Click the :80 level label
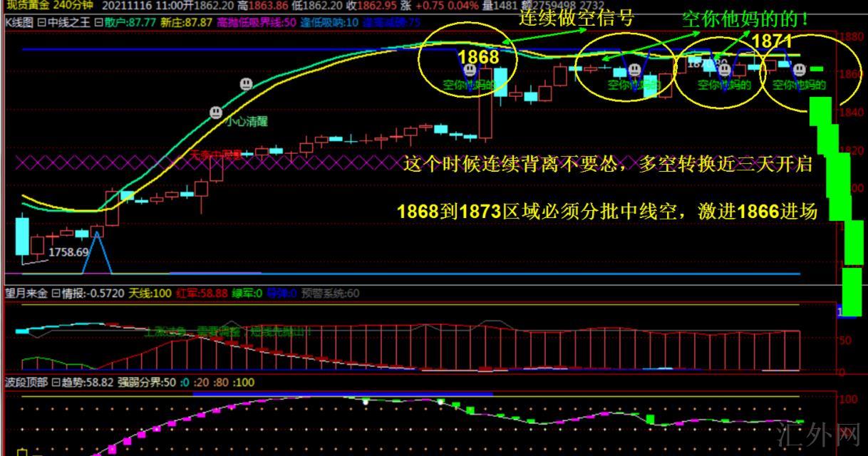 [x=221, y=383]
